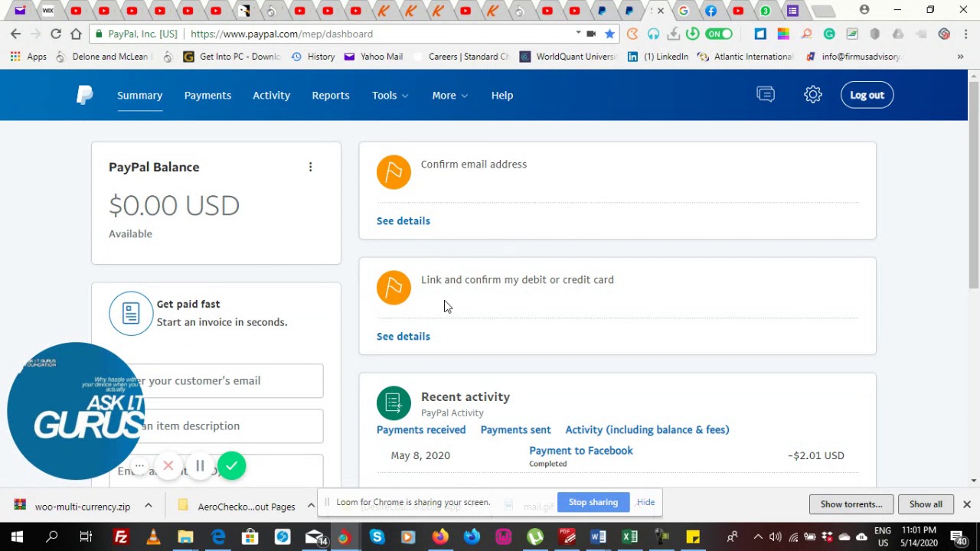Click the Chrome back arrow

point(15,34)
